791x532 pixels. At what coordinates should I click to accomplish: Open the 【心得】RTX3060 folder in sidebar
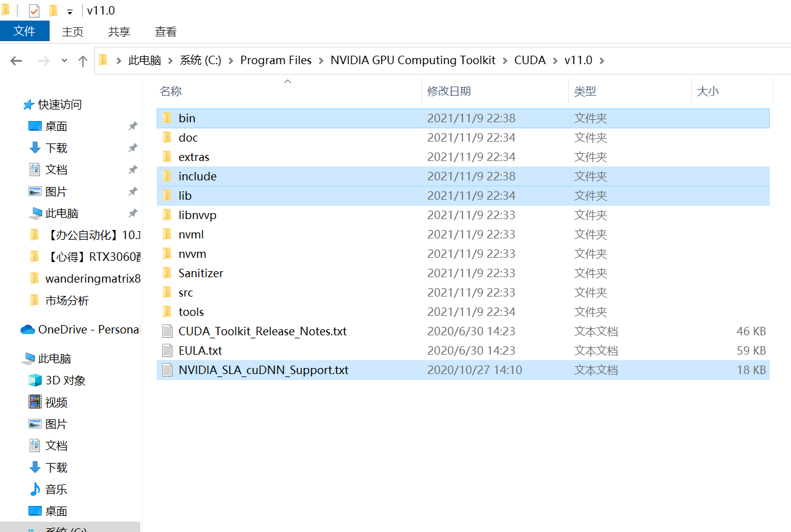93,257
